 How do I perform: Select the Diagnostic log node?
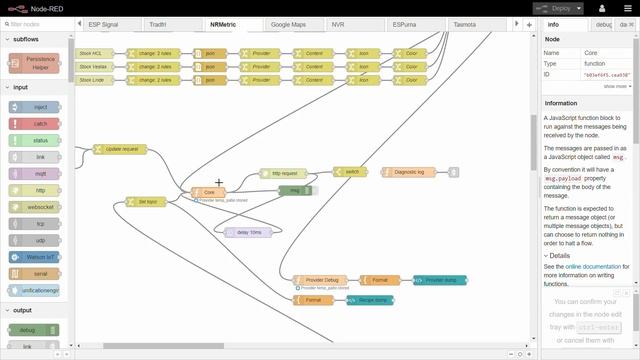pyautogui.click(x=409, y=172)
